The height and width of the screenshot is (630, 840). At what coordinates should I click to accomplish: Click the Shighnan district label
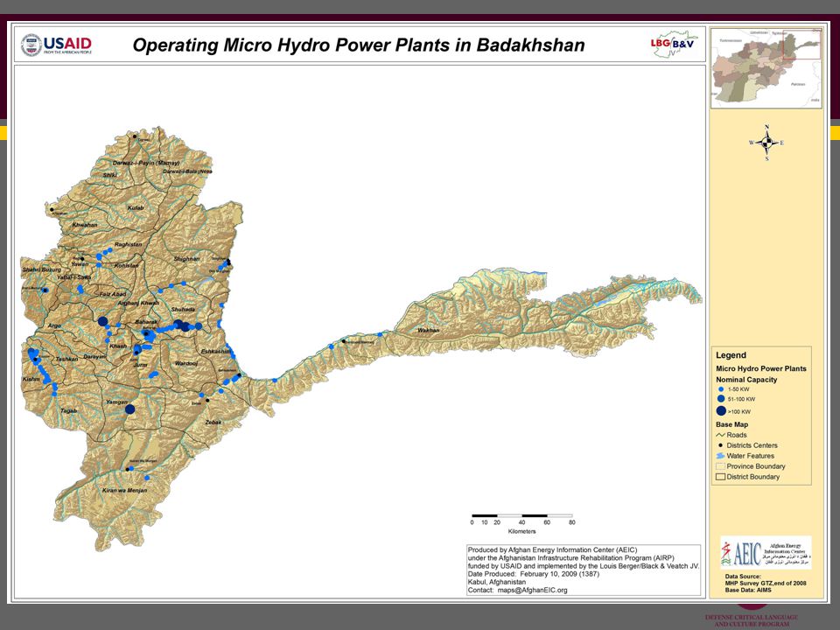(186, 259)
